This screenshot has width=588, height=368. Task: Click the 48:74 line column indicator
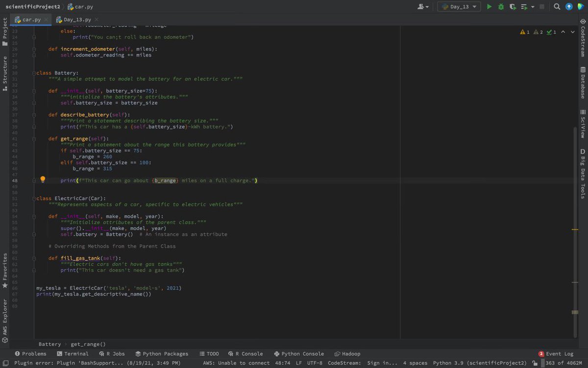(282, 363)
